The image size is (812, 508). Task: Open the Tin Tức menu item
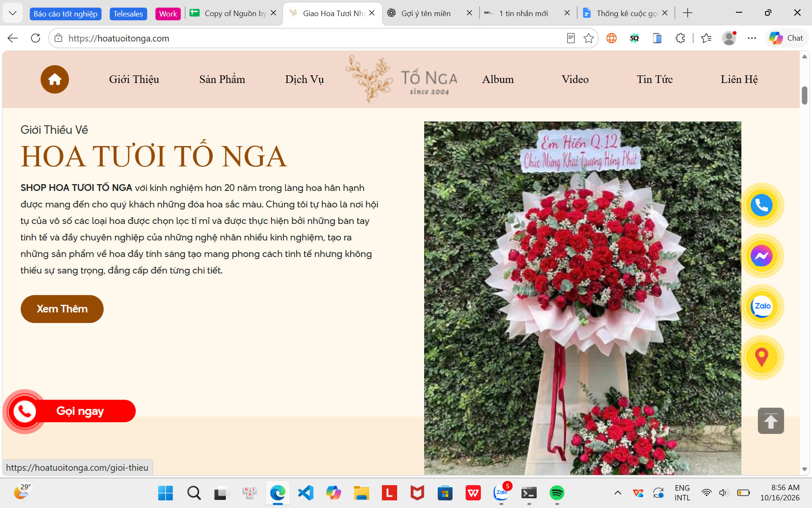tap(655, 79)
